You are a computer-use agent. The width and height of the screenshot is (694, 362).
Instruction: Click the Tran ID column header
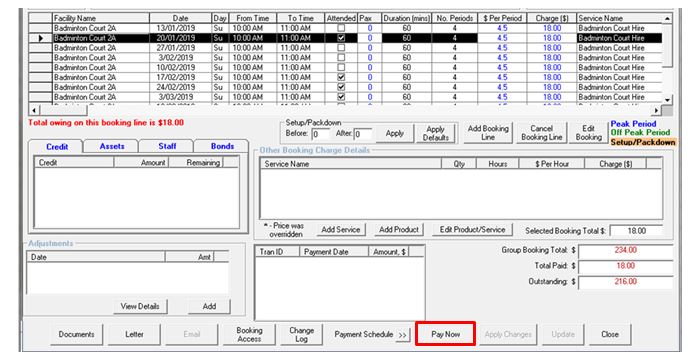tap(278, 252)
